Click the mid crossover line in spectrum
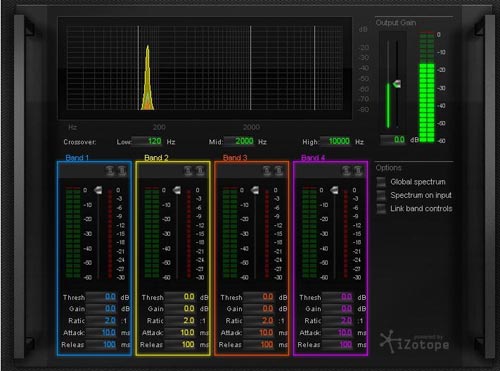Screen dimensions: 500x371 (251, 68)
